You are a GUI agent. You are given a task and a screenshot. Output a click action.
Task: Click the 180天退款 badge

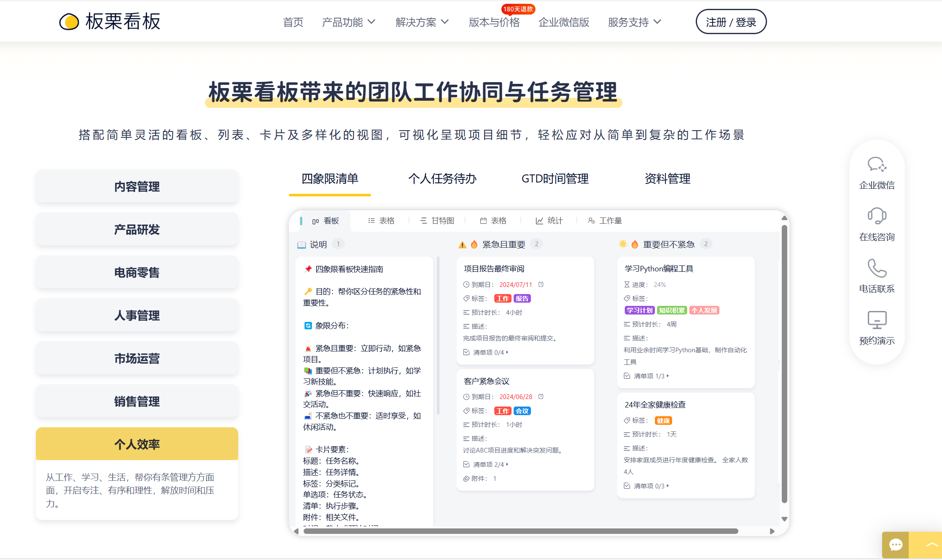tap(518, 9)
